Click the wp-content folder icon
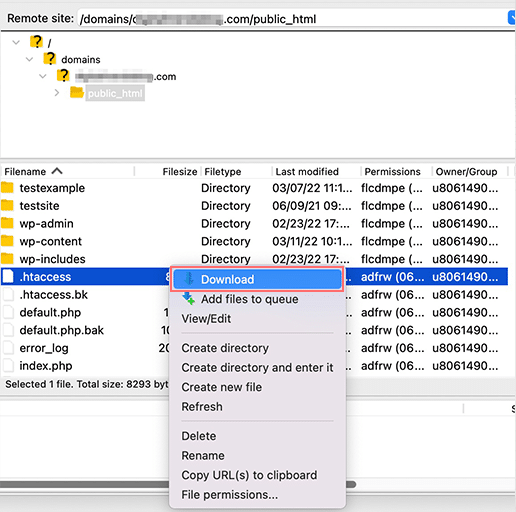 [x=7, y=241]
